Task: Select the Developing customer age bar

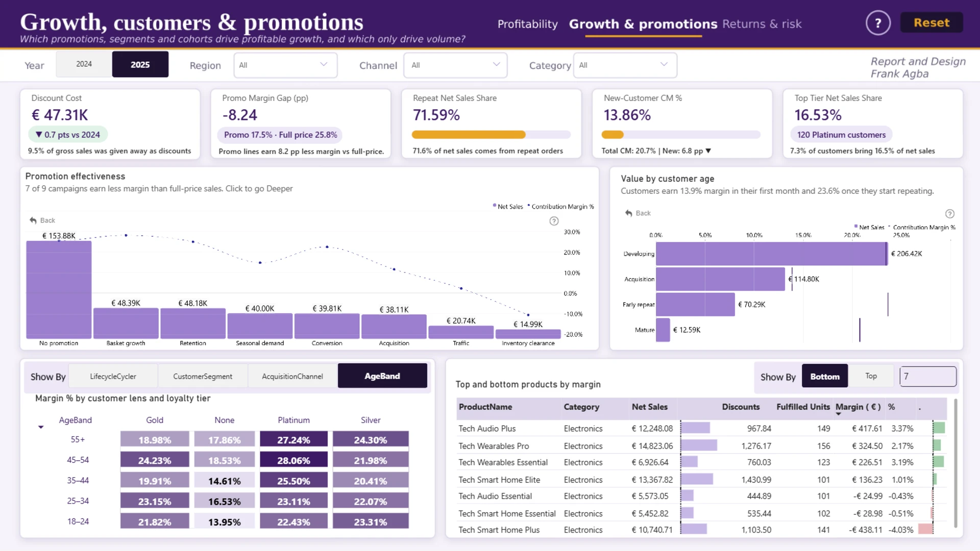Action: click(772, 254)
